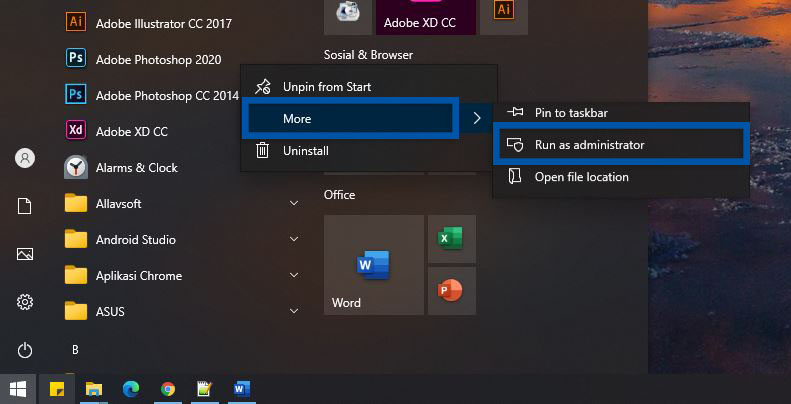The image size is (791, 404).
Task: Click the Power icon in Start sidebar
Action: pyautogui.click(x=25, y=350)
